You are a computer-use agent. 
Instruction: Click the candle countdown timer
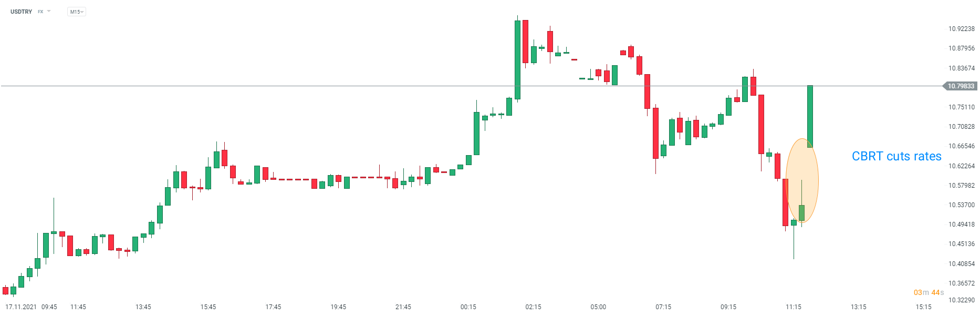pyautogui.click(x=928, y=292)
